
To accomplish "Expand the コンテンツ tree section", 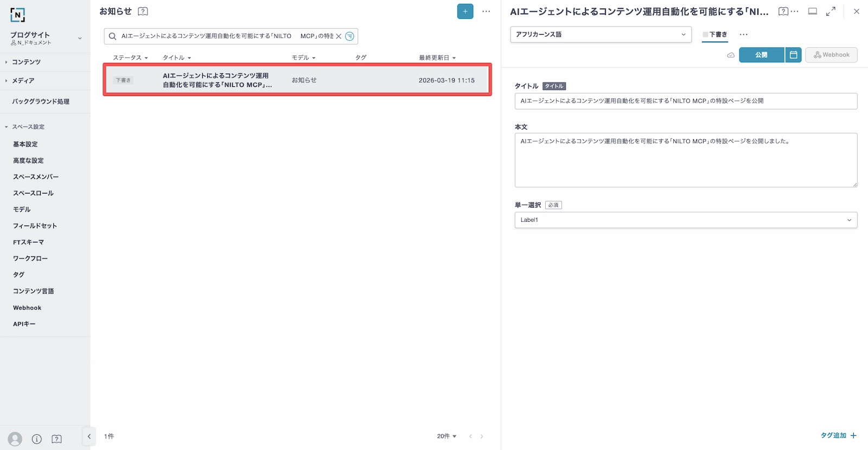I will [x=7, y=62].
